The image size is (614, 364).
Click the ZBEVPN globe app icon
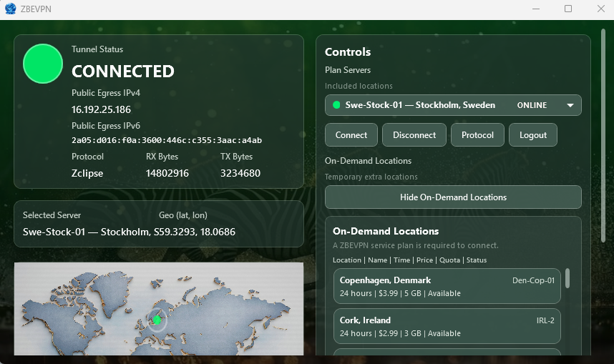coord(10,9)
